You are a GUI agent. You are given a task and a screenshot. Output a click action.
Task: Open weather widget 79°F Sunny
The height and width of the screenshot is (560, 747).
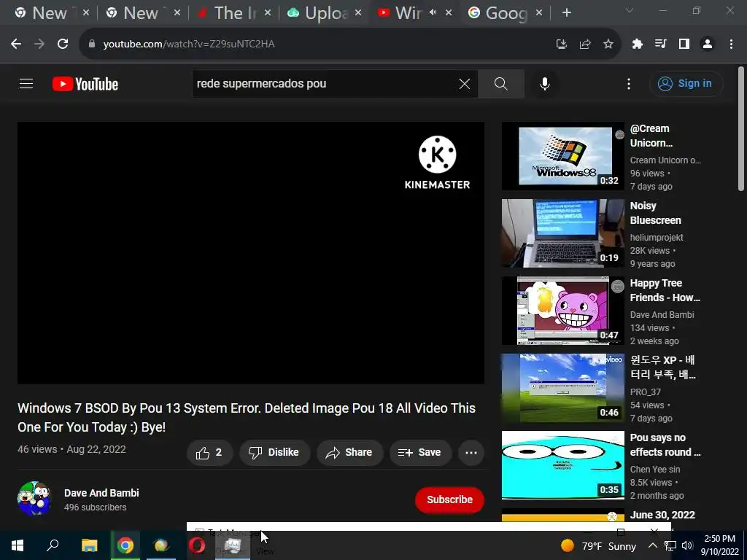[x=598, y=545]
